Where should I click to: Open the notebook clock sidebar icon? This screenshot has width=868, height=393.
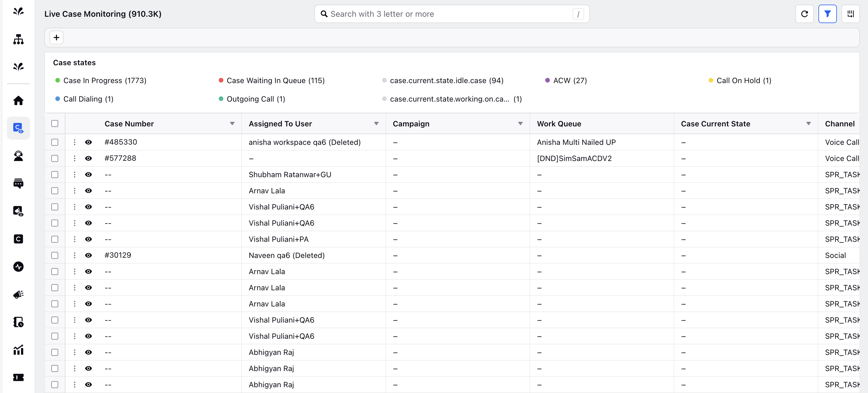click(x=18, y=322)
